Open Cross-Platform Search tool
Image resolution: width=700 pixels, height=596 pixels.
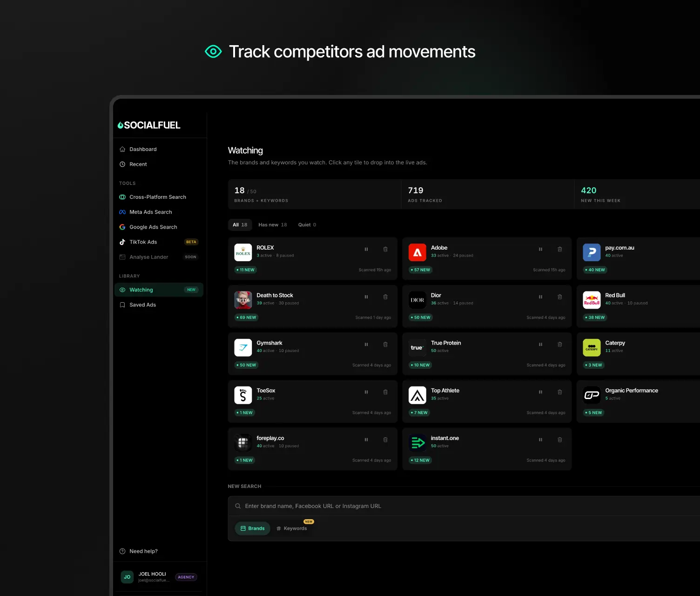click(x=159, y=197)
